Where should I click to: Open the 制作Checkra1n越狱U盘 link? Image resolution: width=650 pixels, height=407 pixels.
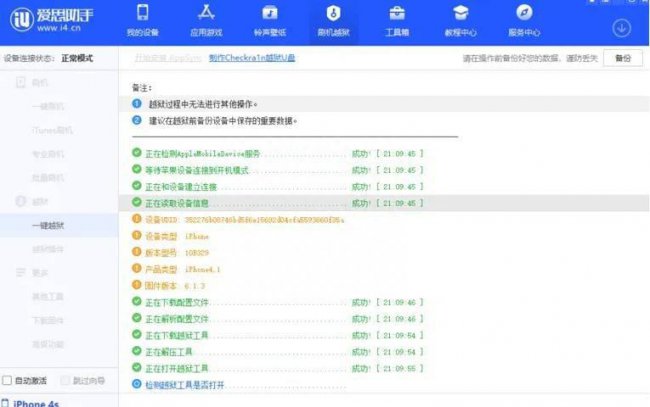pos(252,58)
